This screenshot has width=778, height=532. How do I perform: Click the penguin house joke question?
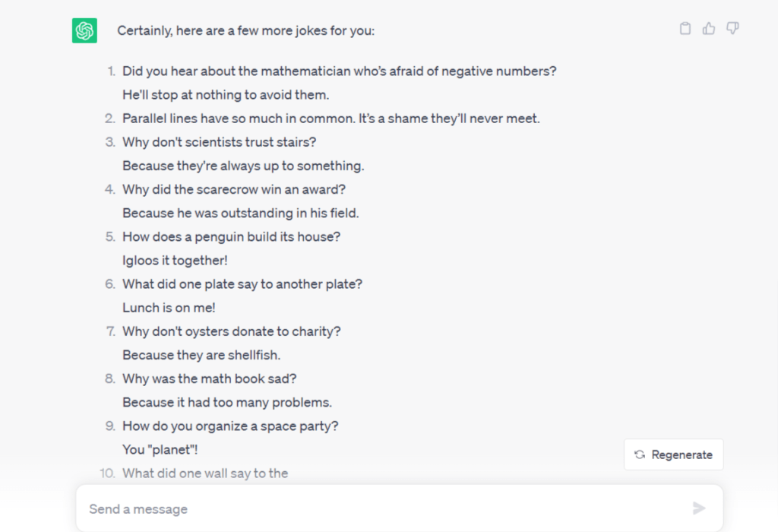click(231, 236)
